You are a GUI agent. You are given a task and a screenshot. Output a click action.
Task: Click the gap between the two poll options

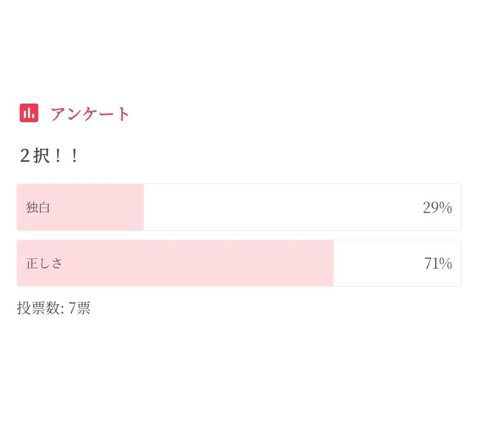tap(239, 235)
